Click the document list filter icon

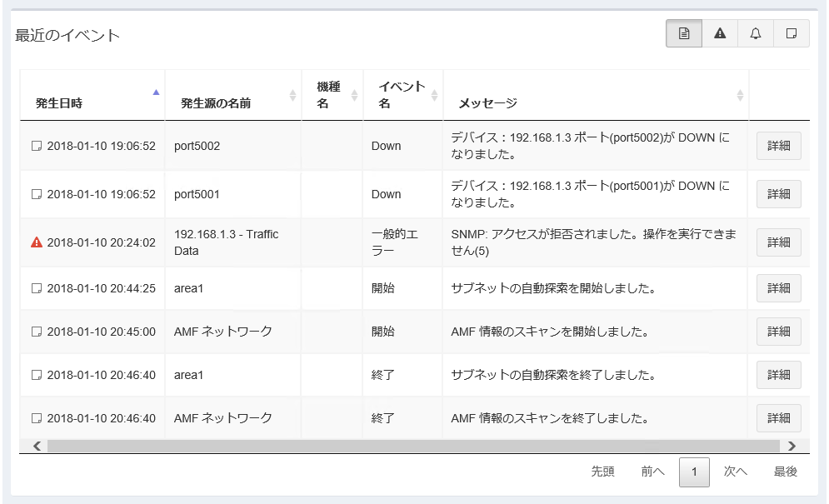[684, 33]
